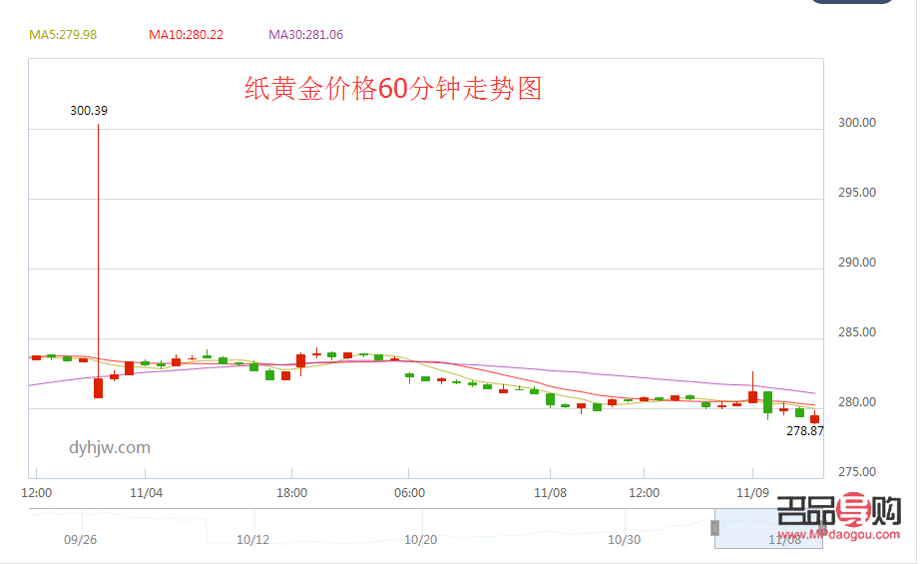
Task: Click the 11/08 x-axis date label
Action: pos(551,493)
